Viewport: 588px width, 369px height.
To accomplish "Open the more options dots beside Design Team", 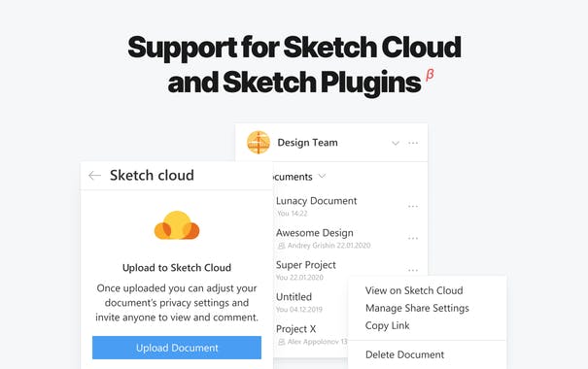I will (x=413, y=143).
